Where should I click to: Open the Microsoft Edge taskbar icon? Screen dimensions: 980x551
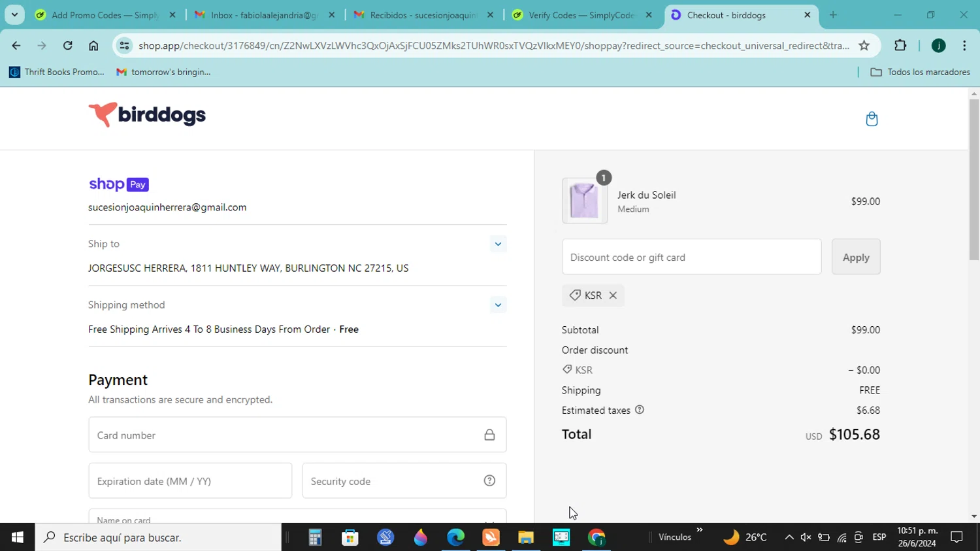click(455, 537)
